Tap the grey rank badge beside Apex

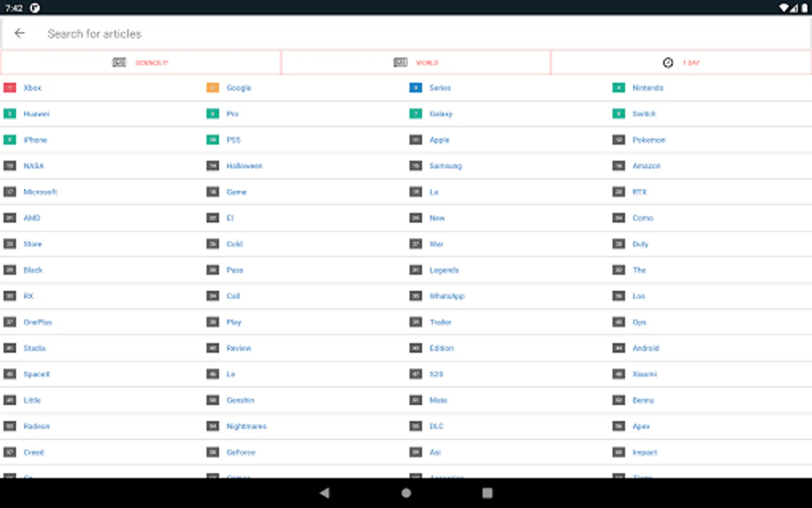pyautogui.click(x=619, y=426)
